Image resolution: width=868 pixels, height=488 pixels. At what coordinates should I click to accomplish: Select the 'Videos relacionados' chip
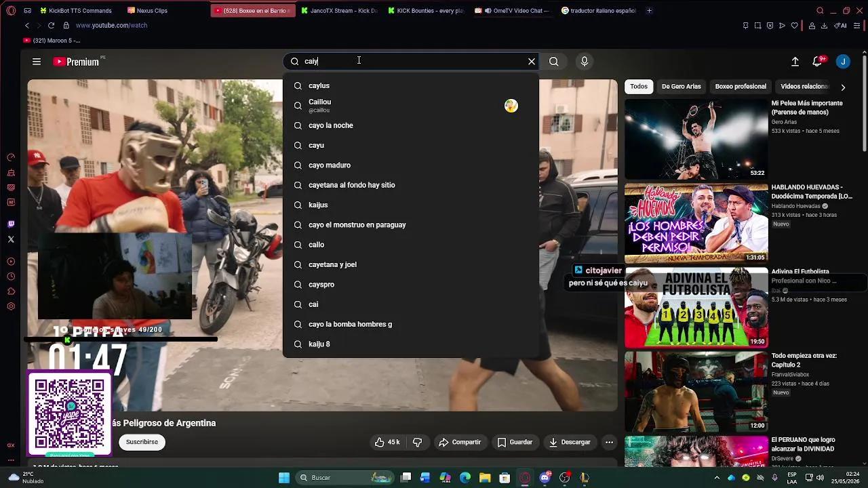[x=805, y=87]
